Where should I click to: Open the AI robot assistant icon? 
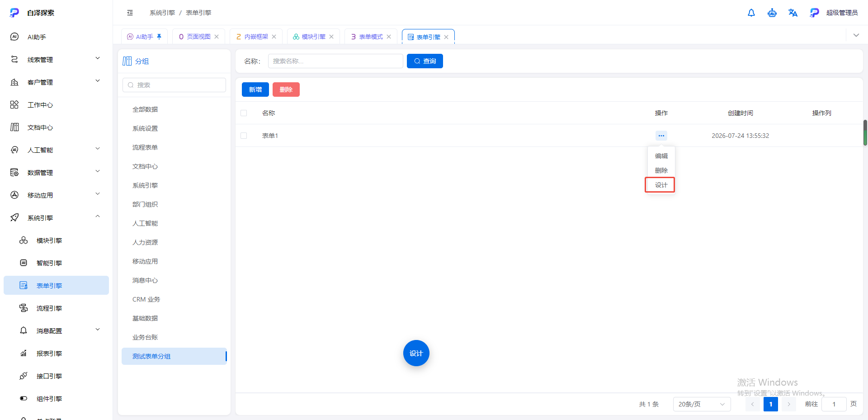pyautogui.click(x=772, y=13)
